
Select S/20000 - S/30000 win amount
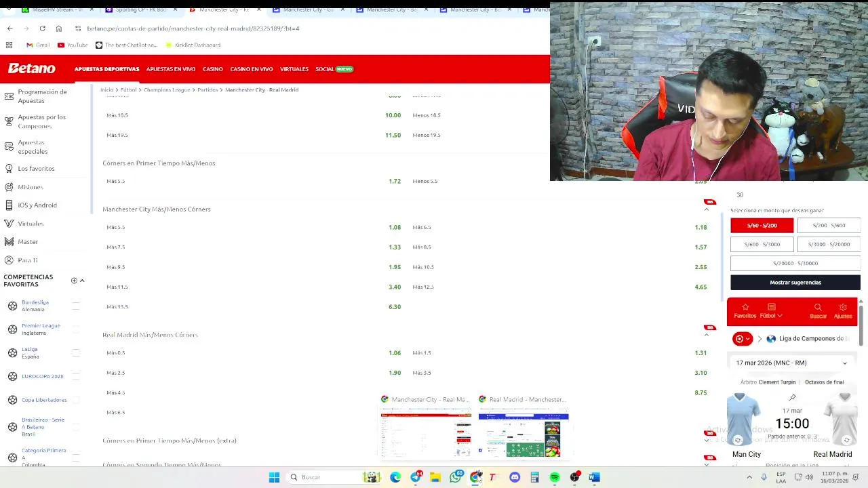pos(795,263)
